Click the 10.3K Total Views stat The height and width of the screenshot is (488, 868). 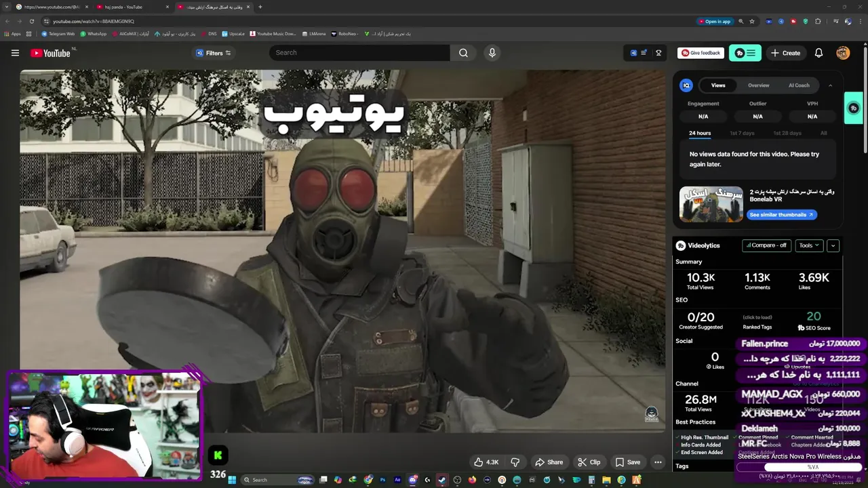click(x=701, y=281)
